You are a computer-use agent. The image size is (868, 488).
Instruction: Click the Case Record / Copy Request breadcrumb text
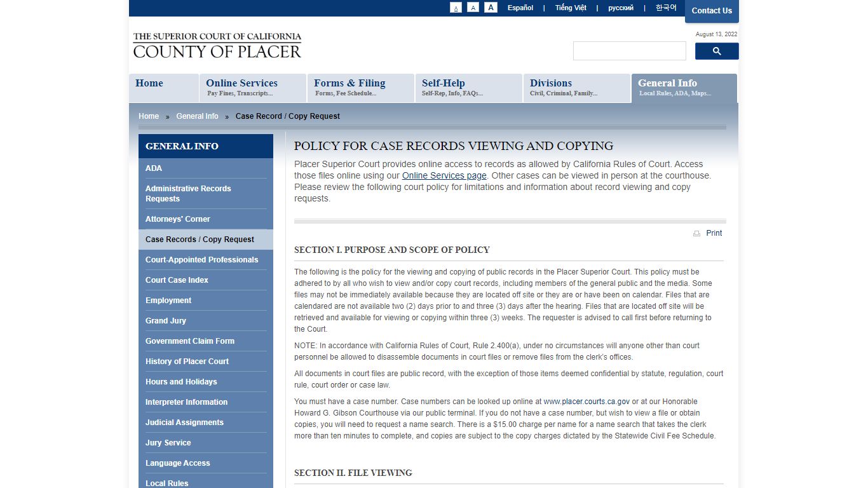click(288, 116)
